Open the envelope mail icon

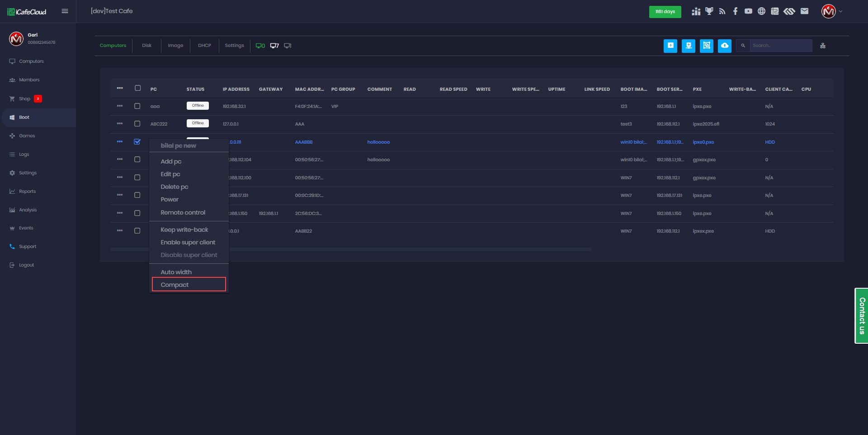pyautogui.click(x=804, y=11)
